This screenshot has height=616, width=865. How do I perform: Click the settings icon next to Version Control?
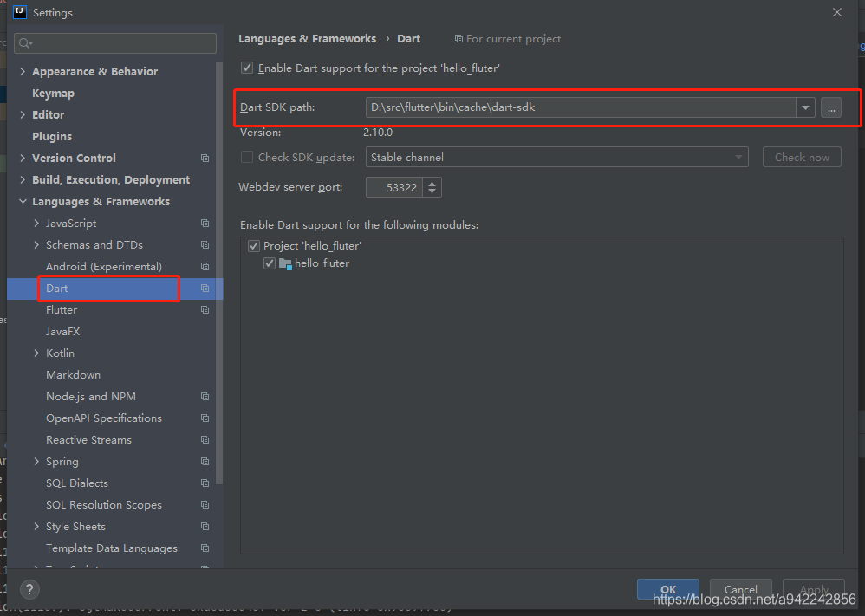[205, 158]
